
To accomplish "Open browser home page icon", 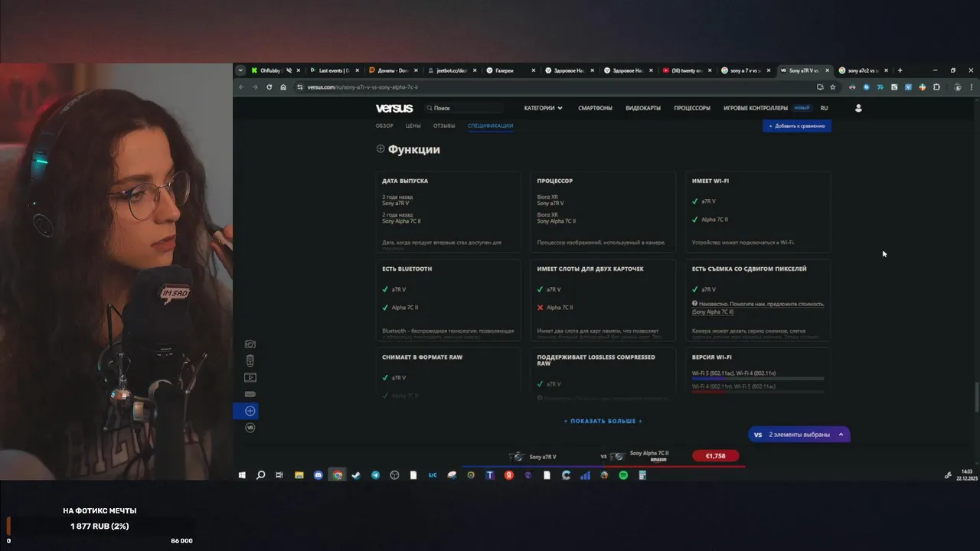I will (x=283, y=87).
